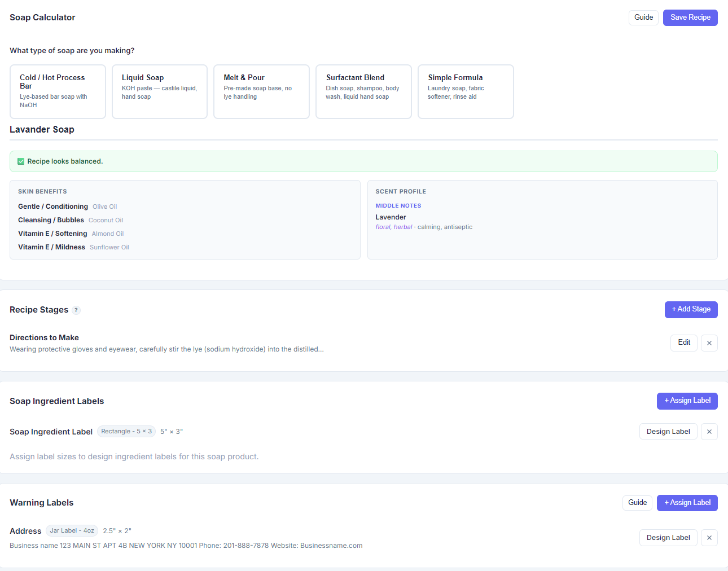Open the Guide at the page top
Image resolution: width=728 pixels, height=571 pixels.
(x=643, y=17)
